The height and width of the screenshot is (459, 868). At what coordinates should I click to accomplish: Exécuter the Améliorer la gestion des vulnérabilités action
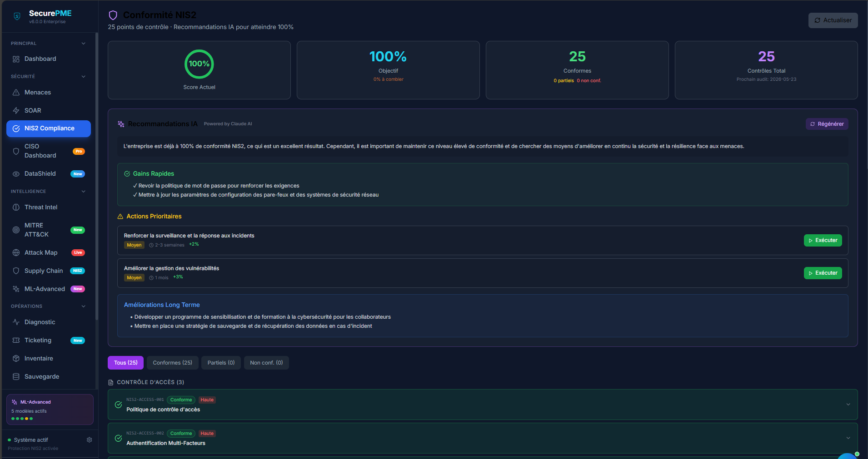click(823, 273)
